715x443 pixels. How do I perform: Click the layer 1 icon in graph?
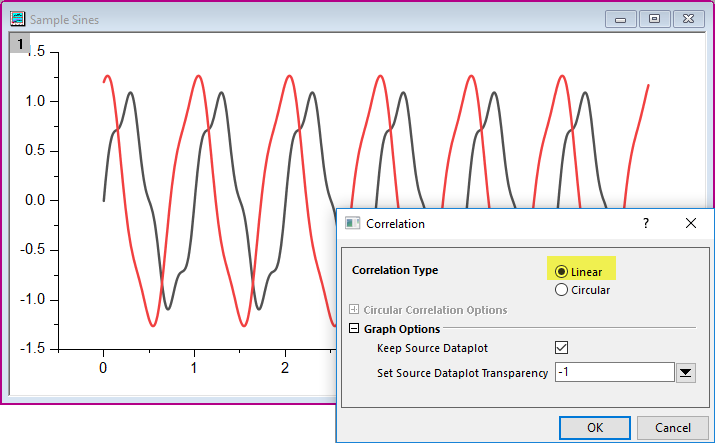(x=20, y=43)
